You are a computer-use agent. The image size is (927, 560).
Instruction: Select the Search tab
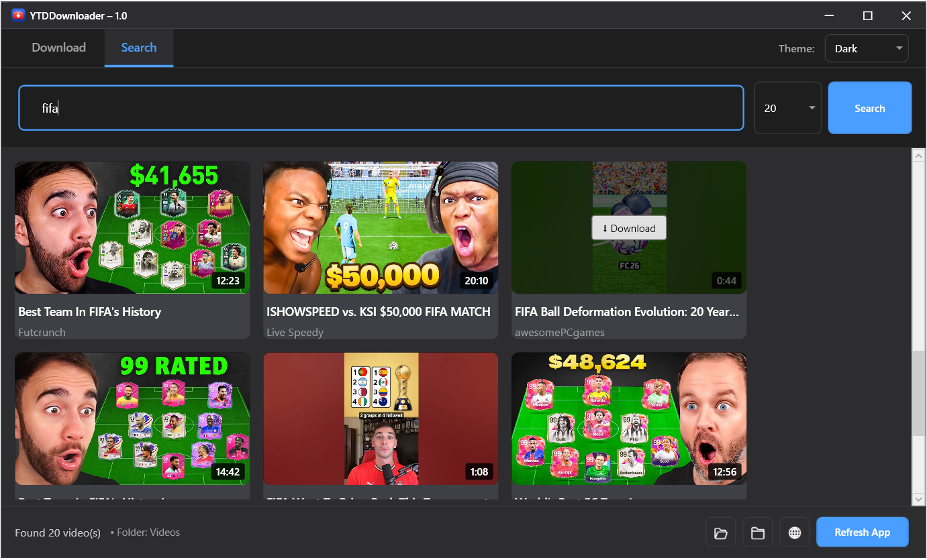(x=139, y=48)
